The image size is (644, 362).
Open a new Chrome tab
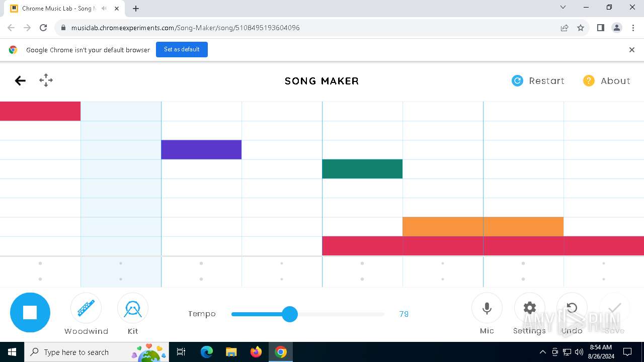tap(136, 9)
